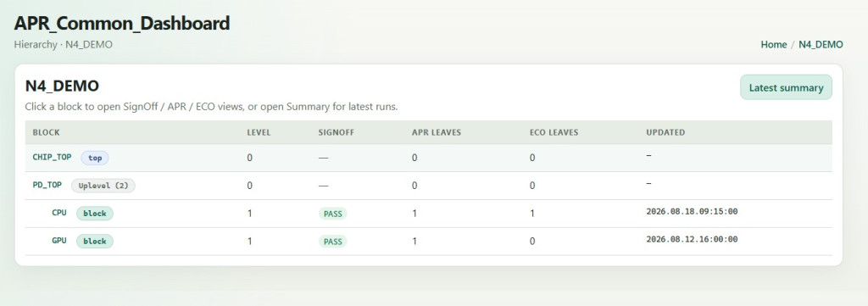
Task: Click ECO leaves value 1 in CPU row
Action: [532, 213]
